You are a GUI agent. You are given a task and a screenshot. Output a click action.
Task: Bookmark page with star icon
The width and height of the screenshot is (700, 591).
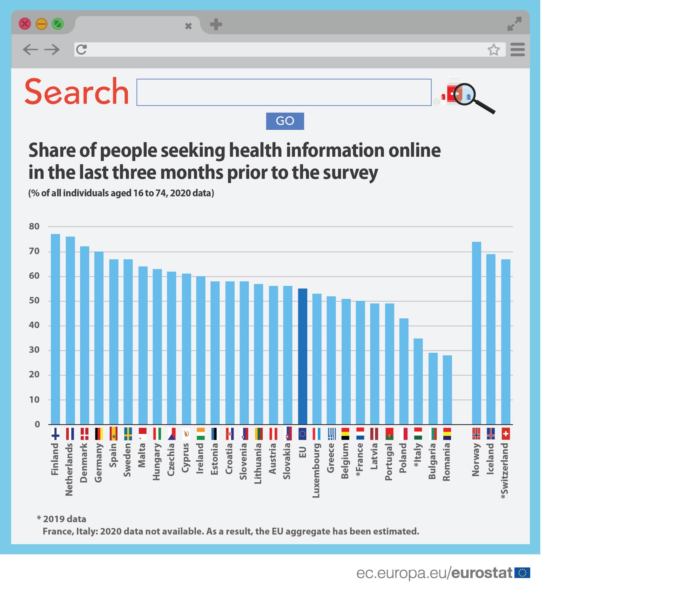(493, 50)
